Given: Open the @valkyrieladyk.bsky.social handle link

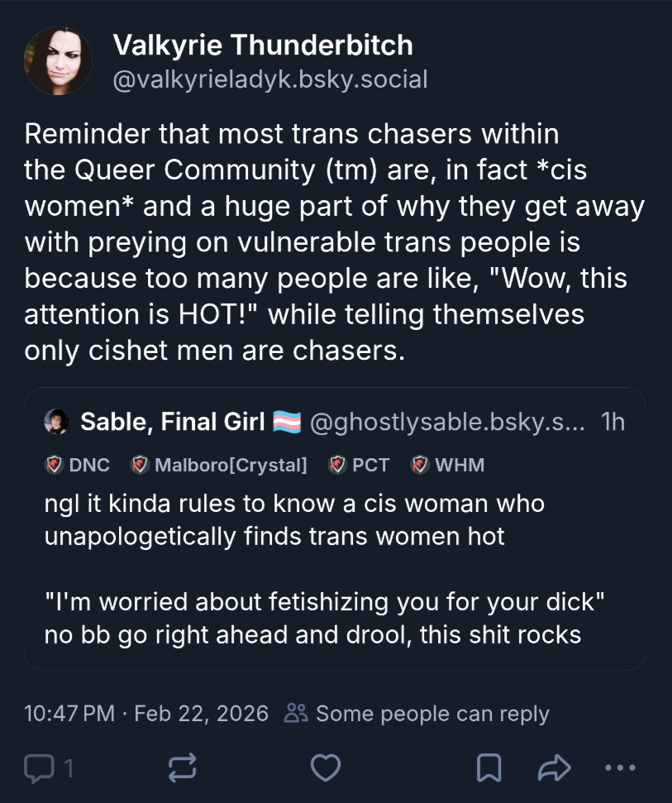Looking at the screenshot, I should tap(269, 79).
